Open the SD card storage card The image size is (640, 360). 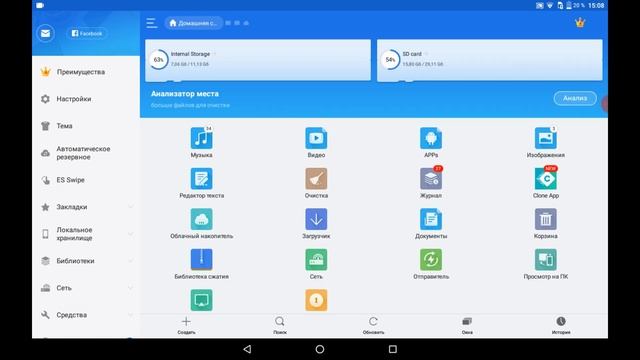tap(489, 60)
